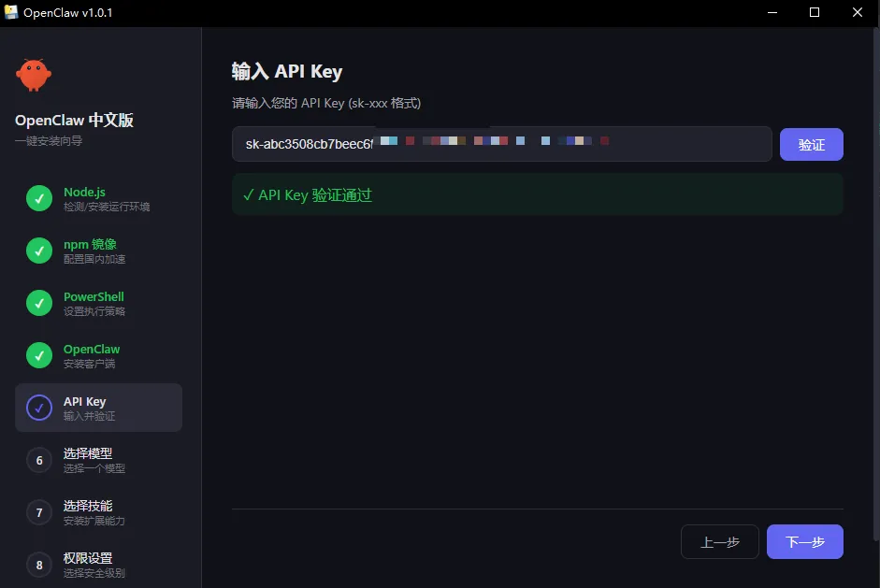Go to the 选择技能 step
Image resolution: width=880 pixels, height=588 pixels.
click(99, 513)
